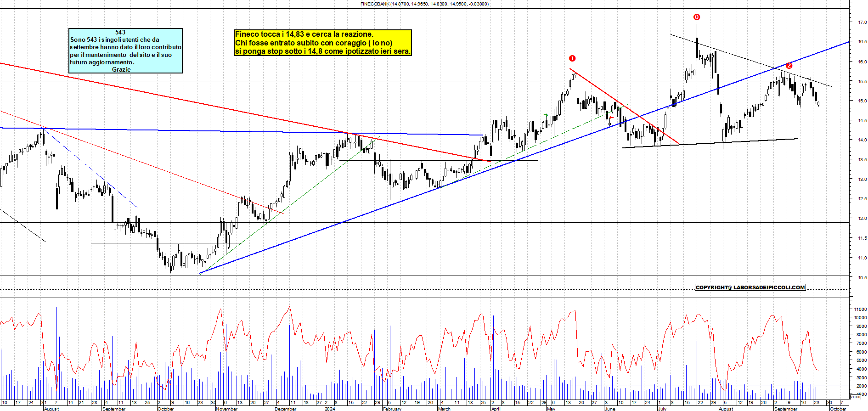Image resolution: width=868 pixels, height=411 pixels.
Task: Click the yellow 'Fineco tocca i 14,83' annotation
Action: (x=323, y=43)
